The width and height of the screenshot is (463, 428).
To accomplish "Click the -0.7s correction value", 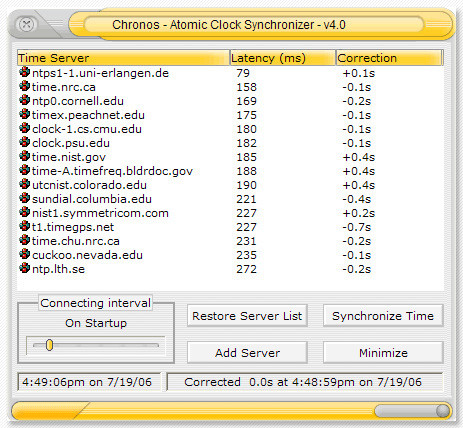I will pos(357,227).
